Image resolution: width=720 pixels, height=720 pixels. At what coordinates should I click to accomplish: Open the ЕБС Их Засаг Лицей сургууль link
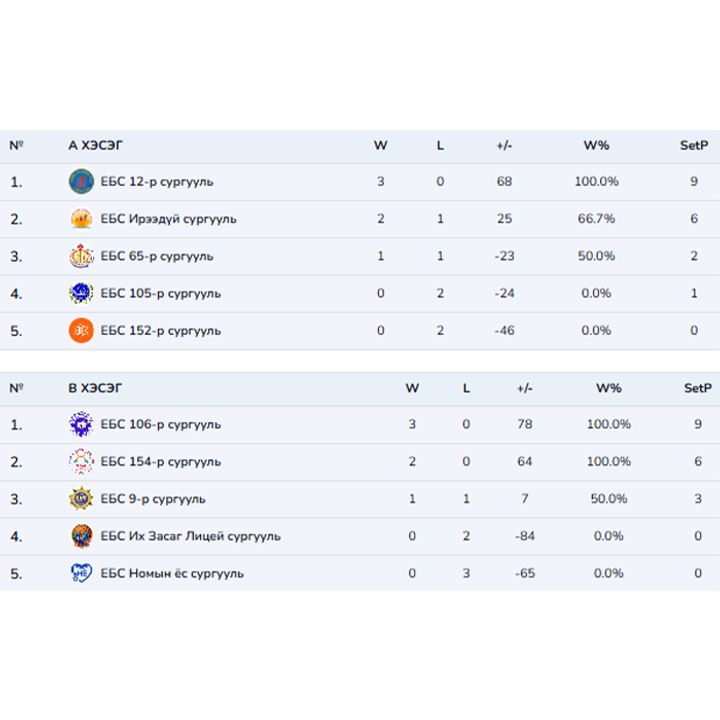pos(190,536)
